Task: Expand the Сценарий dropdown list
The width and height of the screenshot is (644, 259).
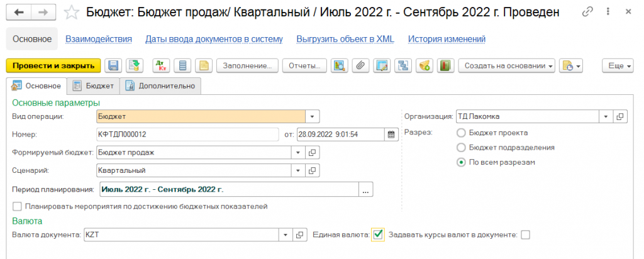Action: coord(297,170)
